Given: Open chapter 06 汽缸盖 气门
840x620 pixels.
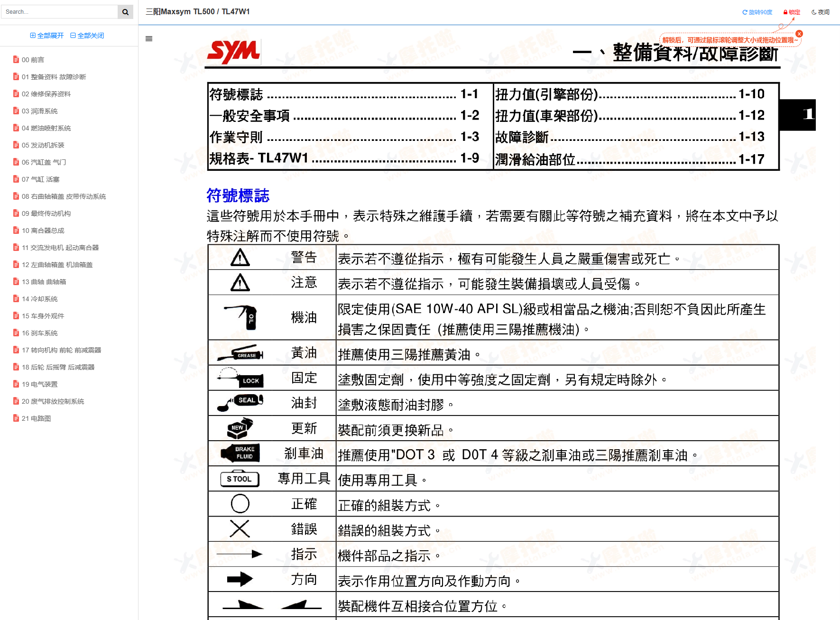Looking at the screenshot, I should click(44, 162).
